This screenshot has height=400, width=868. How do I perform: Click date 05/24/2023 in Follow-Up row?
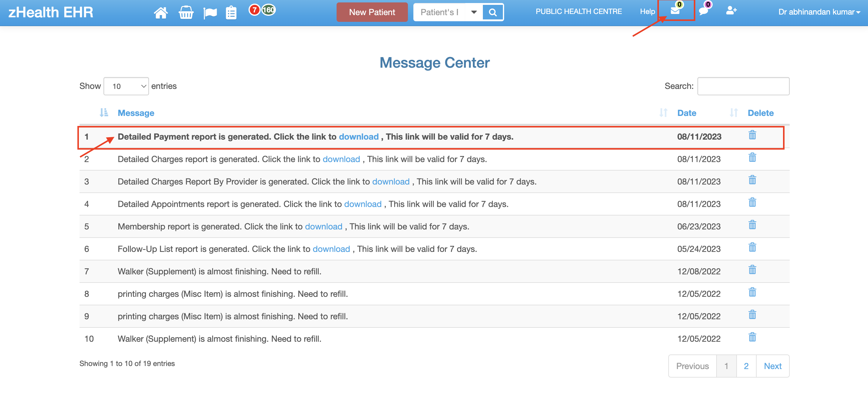coord(699,249)
